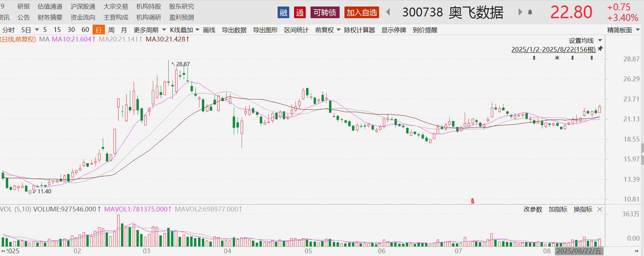Open the 资金流向 tab
Image resolution: width=644 pixels, height=256 pixels.
pos(83,17)
